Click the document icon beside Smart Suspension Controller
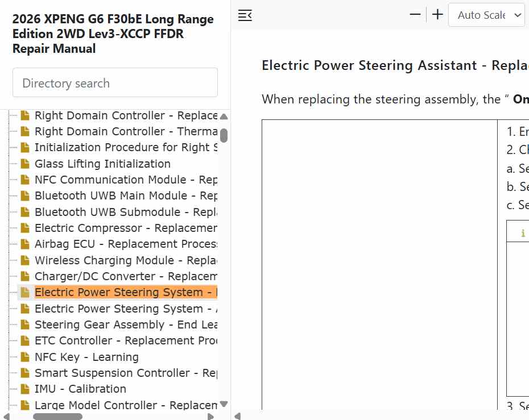 pyautogui.click(x=25, y=373)
